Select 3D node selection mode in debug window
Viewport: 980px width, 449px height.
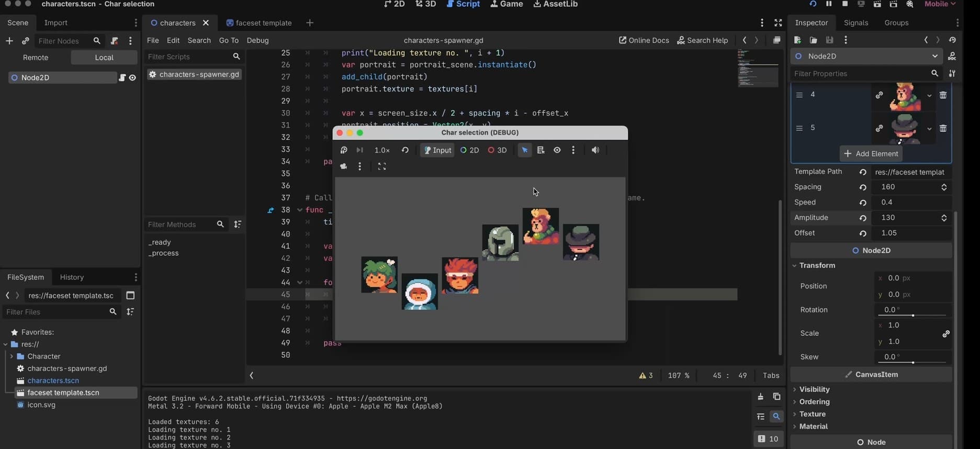point(497,150)
